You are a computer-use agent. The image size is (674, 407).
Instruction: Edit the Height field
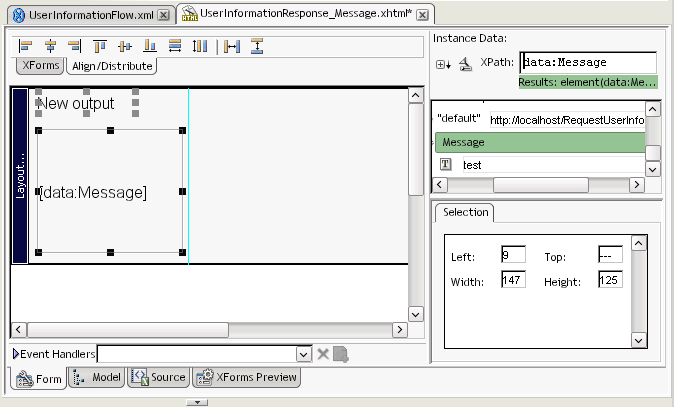610,280
